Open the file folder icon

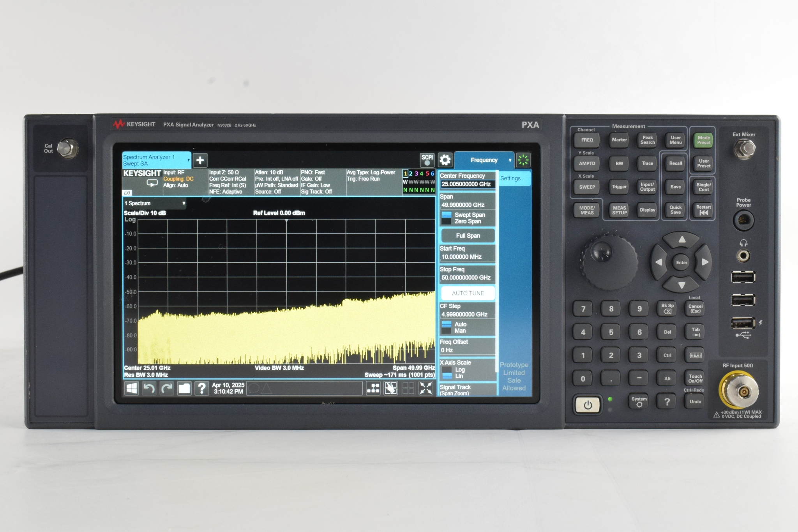[x=184, y=388]
